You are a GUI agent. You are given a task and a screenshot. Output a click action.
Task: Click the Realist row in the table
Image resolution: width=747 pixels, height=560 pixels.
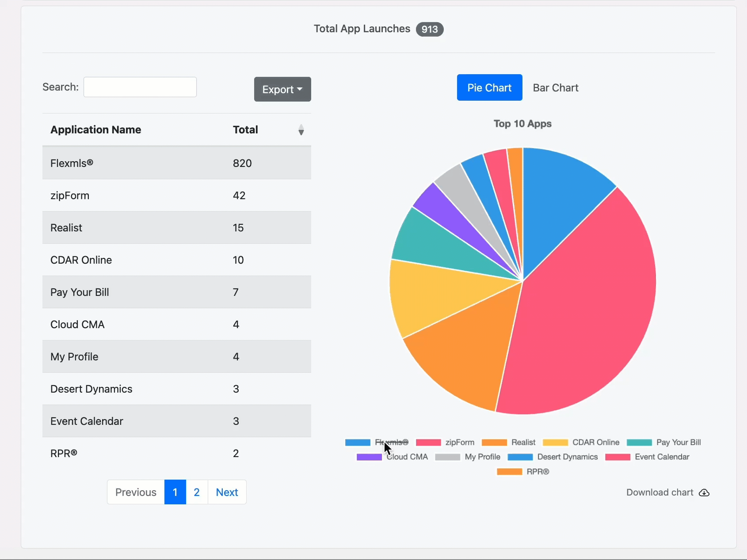[x=177, y=228]
